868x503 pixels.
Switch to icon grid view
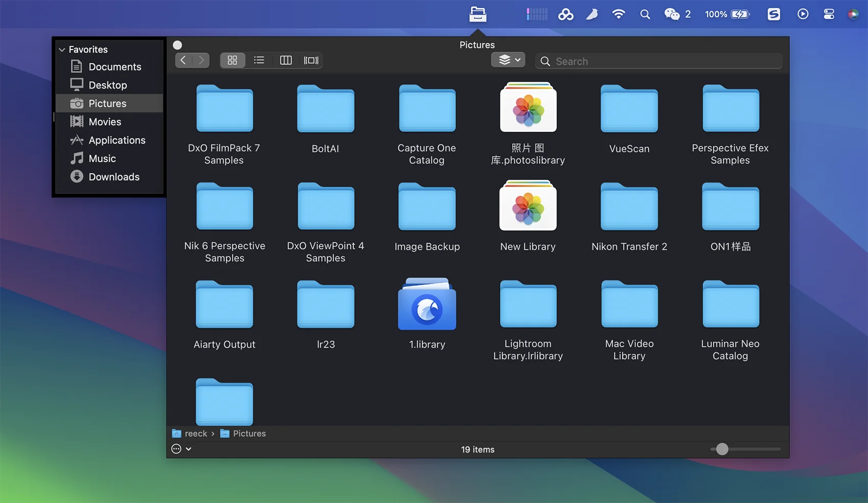point(232,60)
